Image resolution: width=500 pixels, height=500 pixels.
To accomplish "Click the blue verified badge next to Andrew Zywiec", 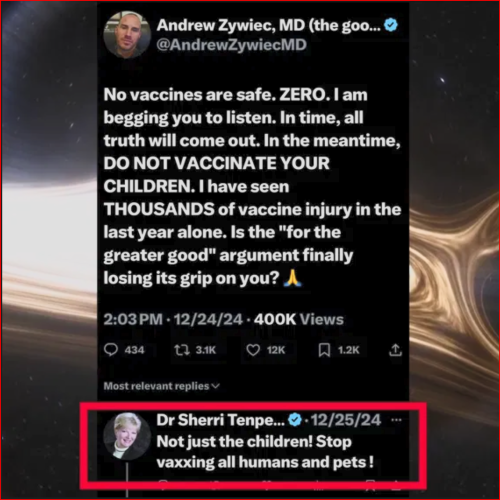I will 391,25.
